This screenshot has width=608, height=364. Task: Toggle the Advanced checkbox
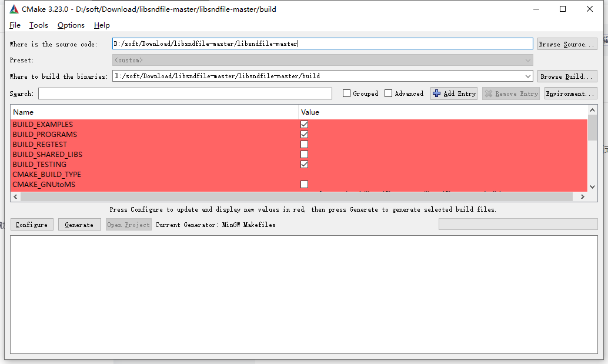point(388,93)
